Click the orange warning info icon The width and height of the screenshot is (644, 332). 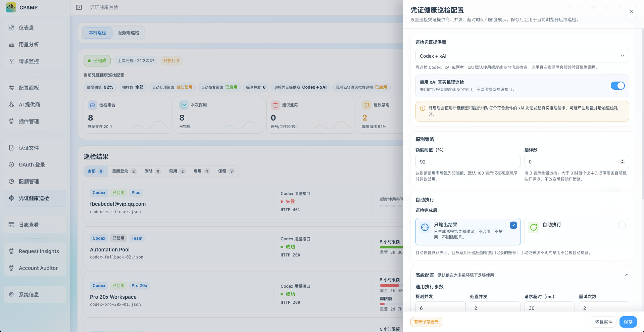423,108
